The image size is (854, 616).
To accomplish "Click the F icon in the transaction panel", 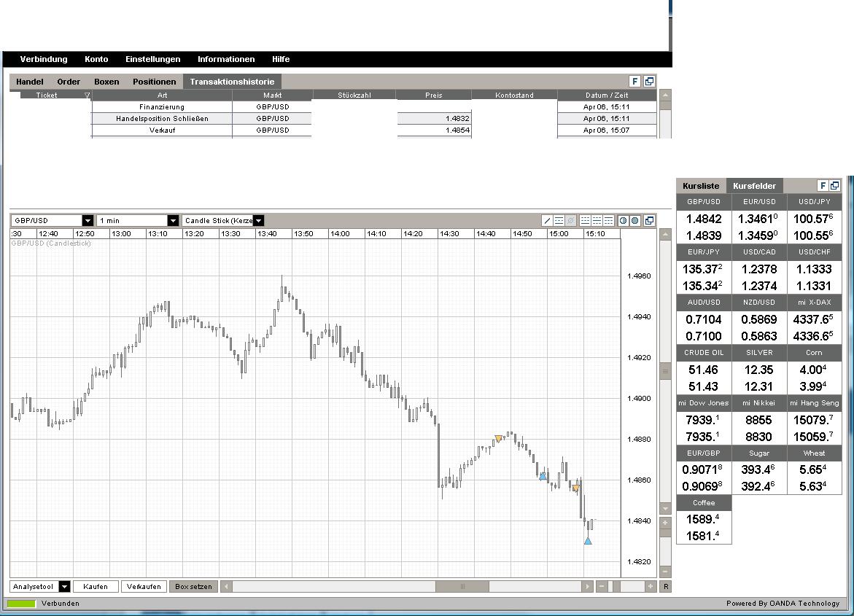I will pyautogui.click(x=634, y=81).
